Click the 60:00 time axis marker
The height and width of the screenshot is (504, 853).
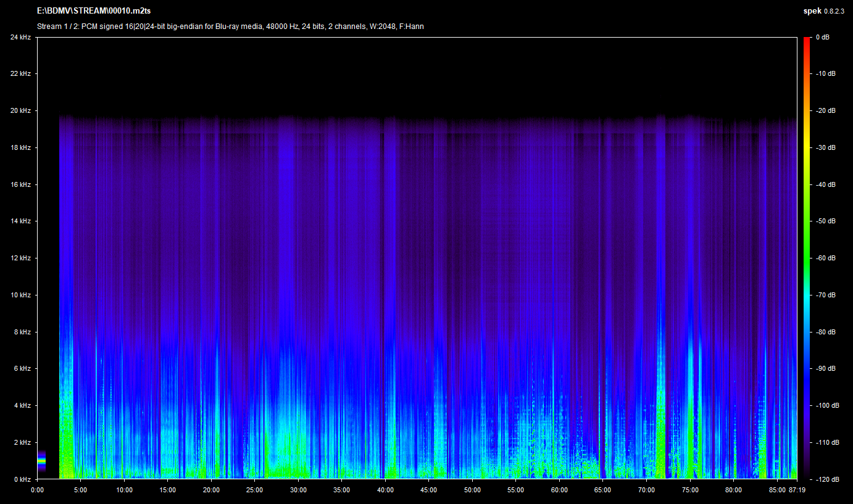559,490
